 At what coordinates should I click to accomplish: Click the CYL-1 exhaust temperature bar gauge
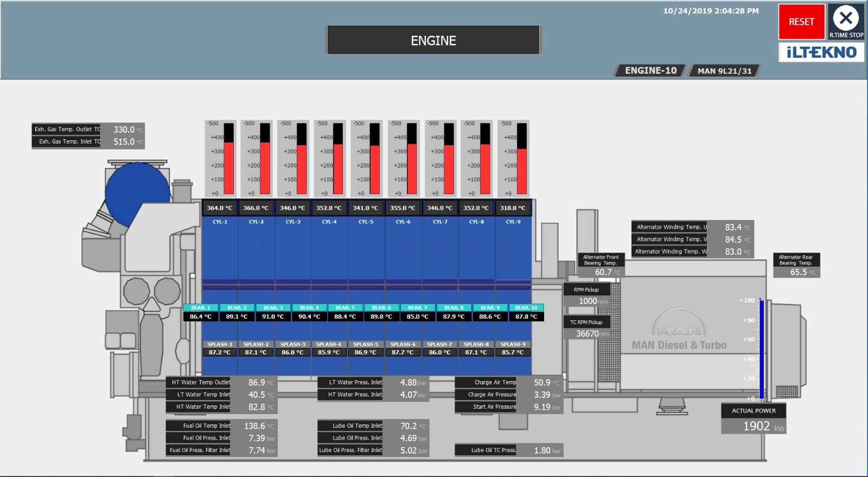[x=228, y=159]
